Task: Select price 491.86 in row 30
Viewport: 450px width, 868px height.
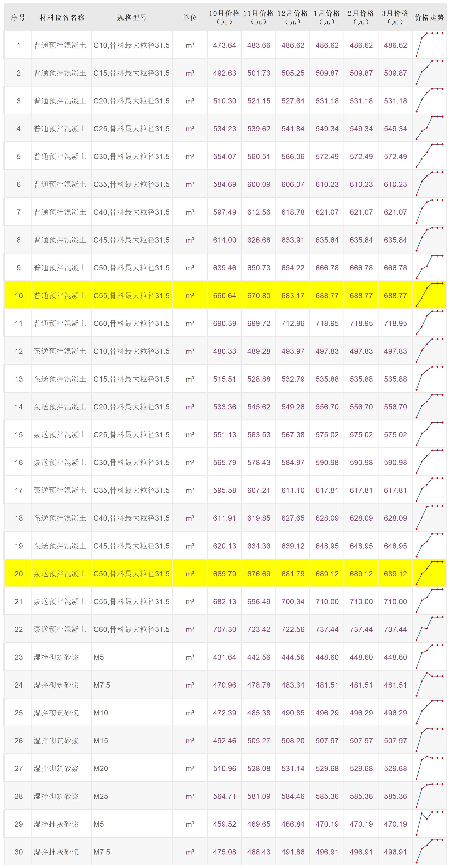Action: pos(293,852)
